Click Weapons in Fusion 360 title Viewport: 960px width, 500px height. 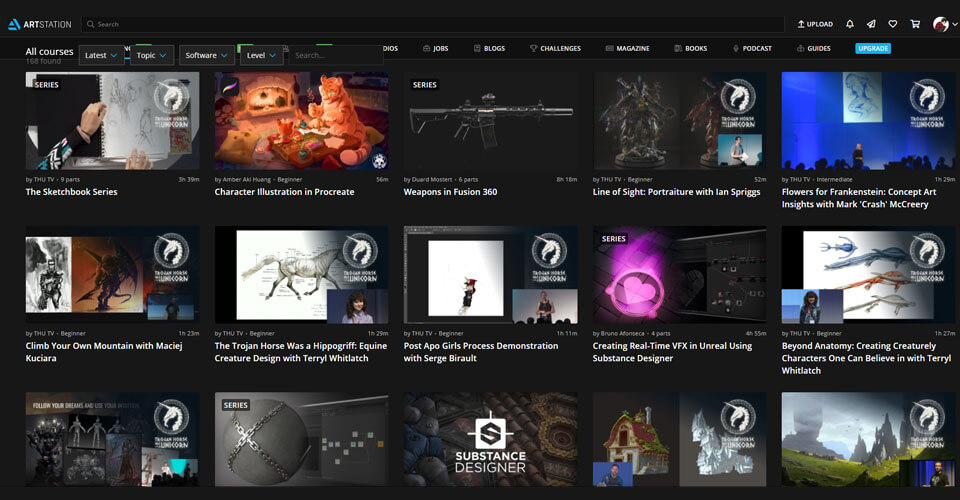(451, 192)
